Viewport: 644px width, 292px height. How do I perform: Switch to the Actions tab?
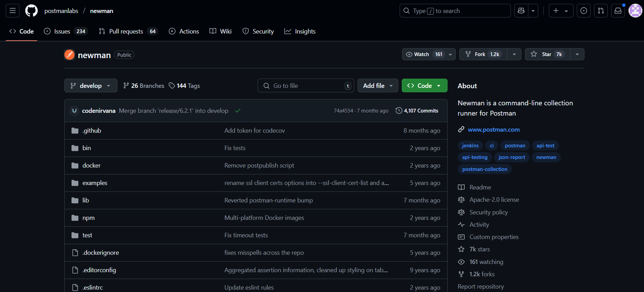[x=184, y=31]
